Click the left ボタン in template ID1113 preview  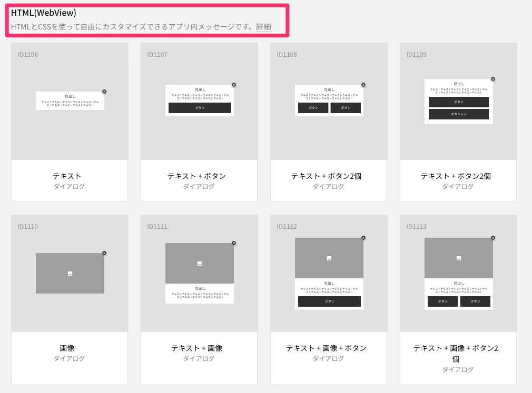[x=442, y=301]
